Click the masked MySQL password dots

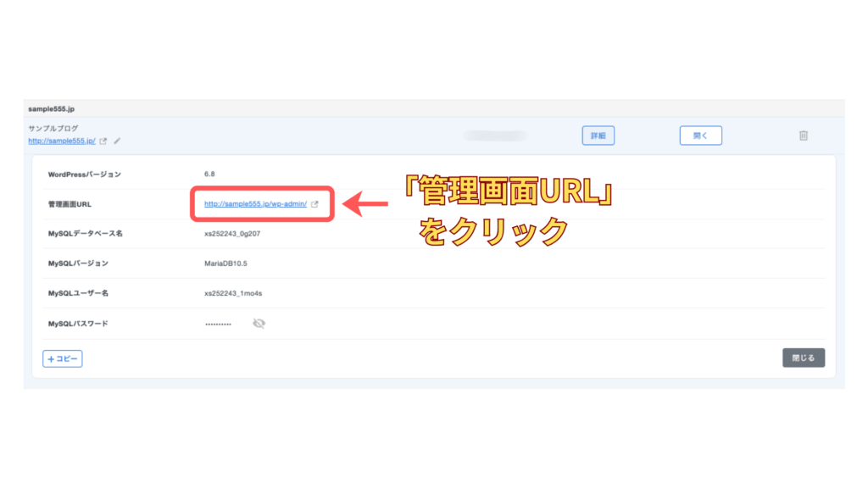tap(218, 324)
